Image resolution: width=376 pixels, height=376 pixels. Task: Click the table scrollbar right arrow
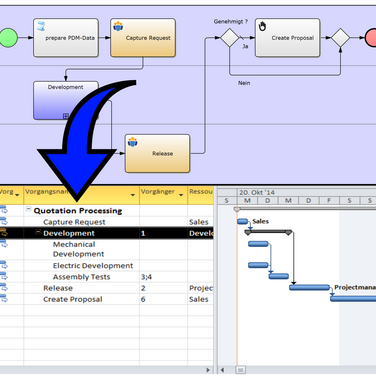click(208, 370)
